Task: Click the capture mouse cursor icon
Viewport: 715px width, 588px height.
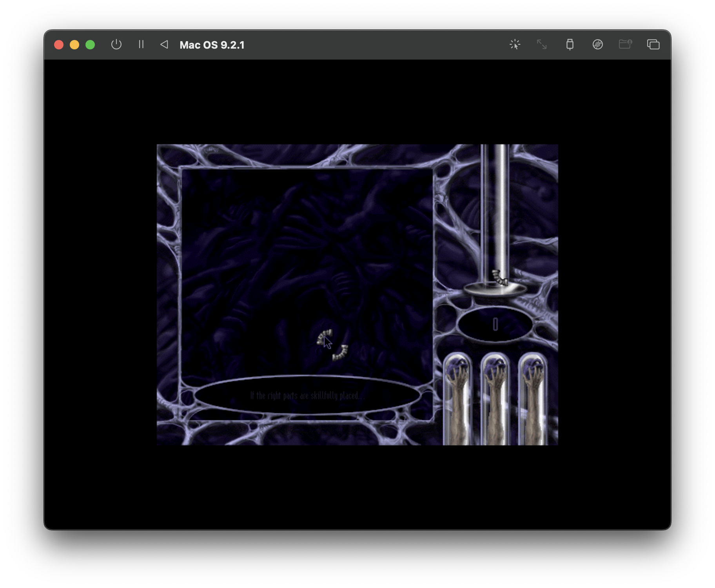Action: [515, 44]
